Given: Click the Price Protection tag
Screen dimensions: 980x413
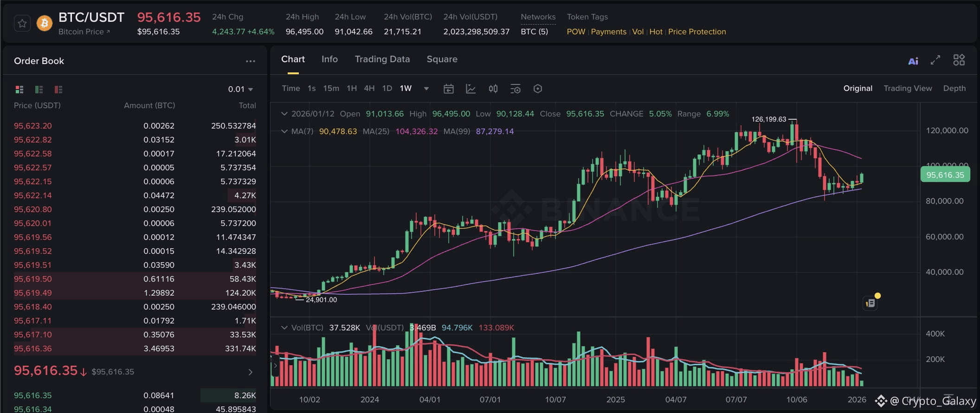Looking at the screenshot, I should [697, 32].
